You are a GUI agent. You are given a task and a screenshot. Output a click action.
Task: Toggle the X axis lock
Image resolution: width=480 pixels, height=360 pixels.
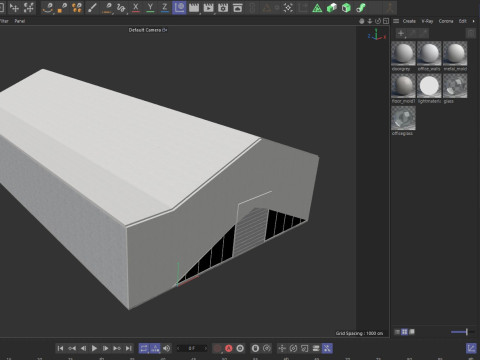[136, 8]
